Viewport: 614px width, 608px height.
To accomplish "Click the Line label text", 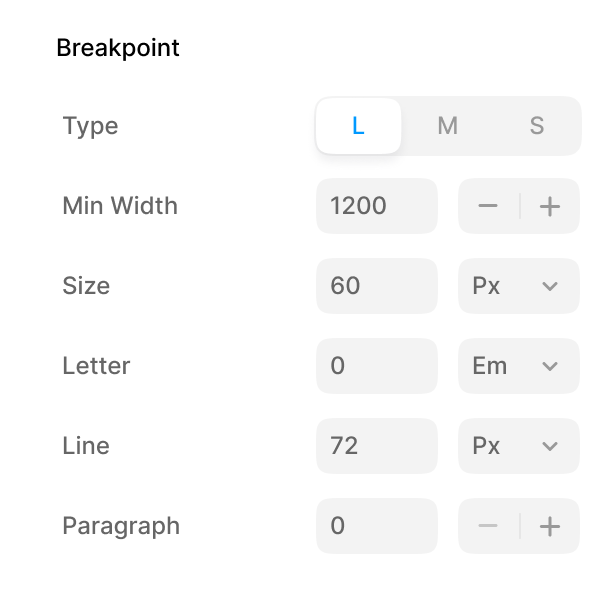I will point(86,446).
